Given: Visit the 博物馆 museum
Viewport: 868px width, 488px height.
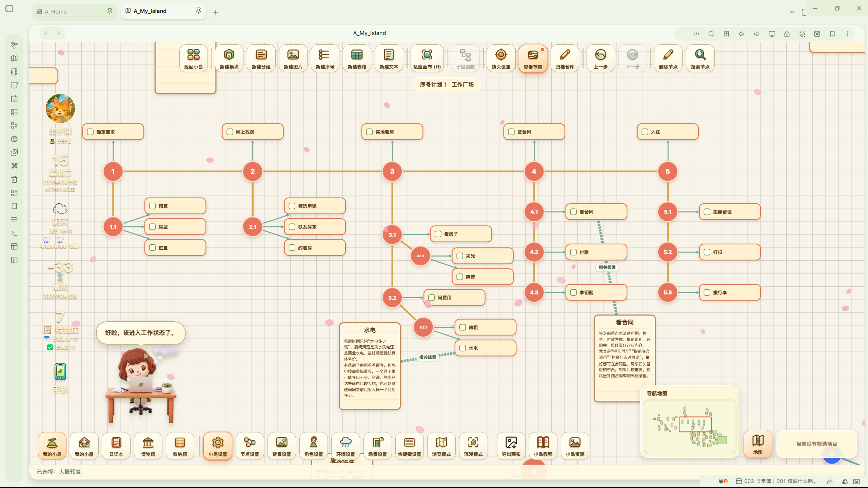Looking at the screenshot, I should coord(148,446).
